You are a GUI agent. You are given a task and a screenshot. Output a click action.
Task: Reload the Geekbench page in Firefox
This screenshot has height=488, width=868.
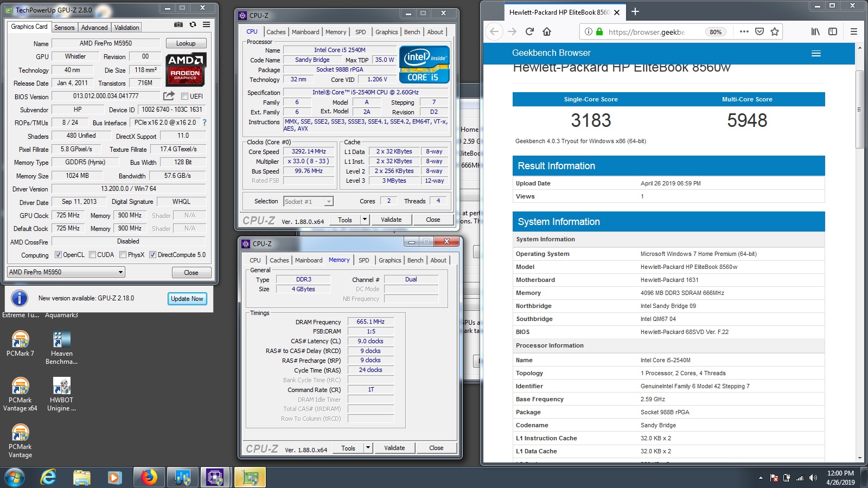(x=529, y=31)
